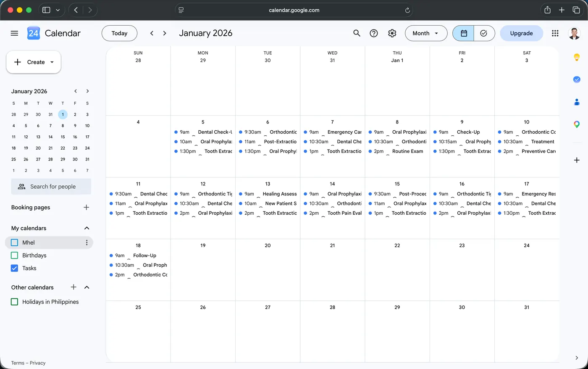
Task: Toggle Safari sidebar
Action: (46, 10)
